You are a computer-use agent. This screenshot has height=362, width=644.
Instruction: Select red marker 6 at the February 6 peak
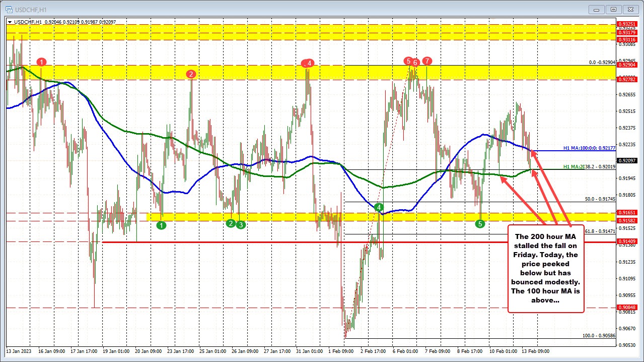(x=415, y=63)
